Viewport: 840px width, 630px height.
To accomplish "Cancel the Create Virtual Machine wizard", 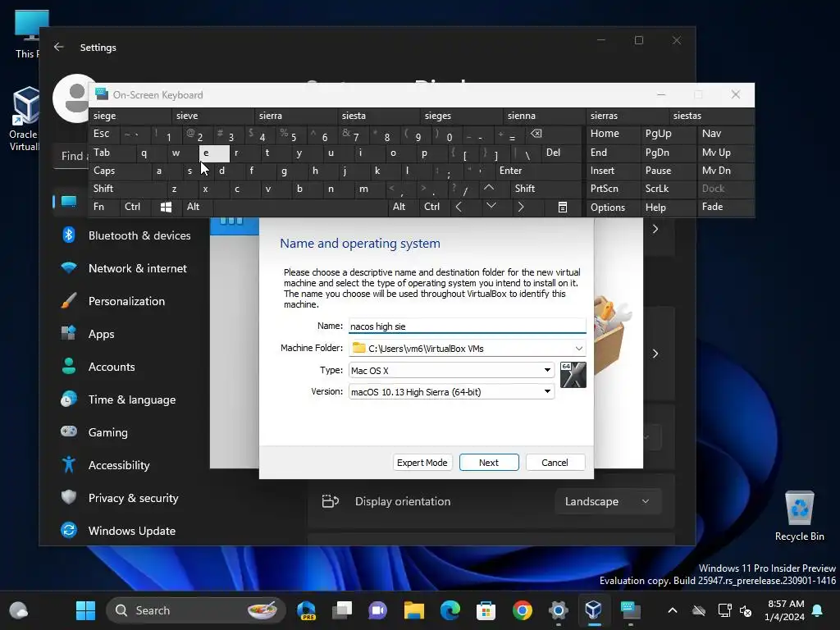I will point(555,463).
